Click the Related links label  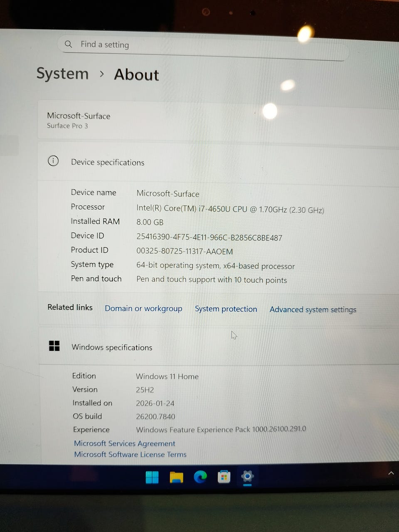click(x=70, y=307)
